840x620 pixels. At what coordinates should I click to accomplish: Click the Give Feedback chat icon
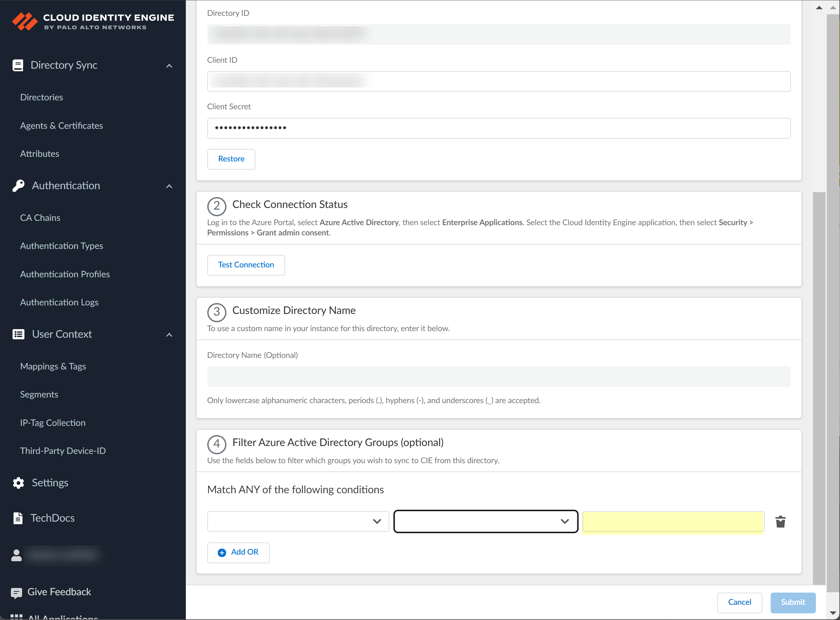17,593
